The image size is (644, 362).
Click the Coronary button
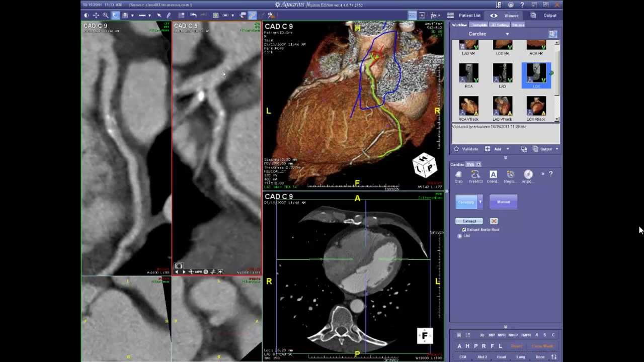[466, 202]
